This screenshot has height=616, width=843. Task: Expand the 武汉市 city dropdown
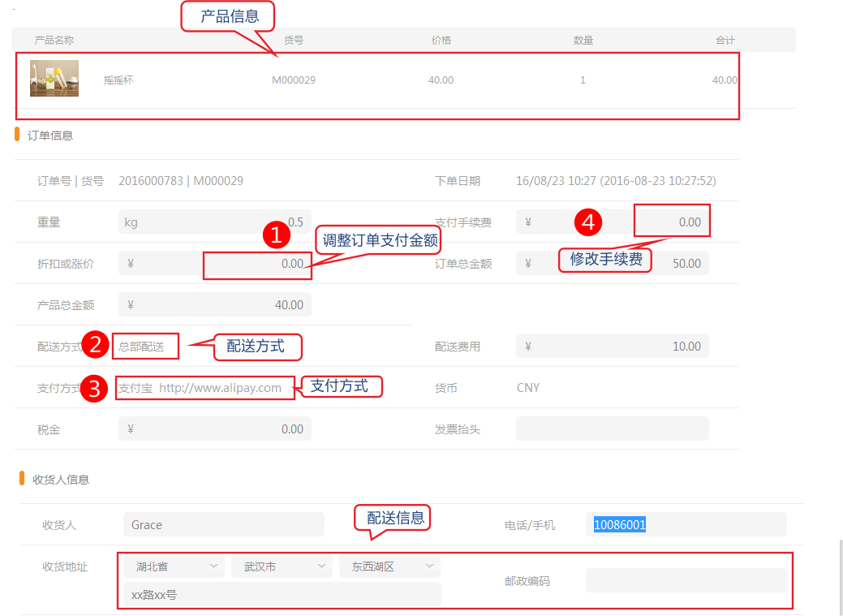(282, 566)
